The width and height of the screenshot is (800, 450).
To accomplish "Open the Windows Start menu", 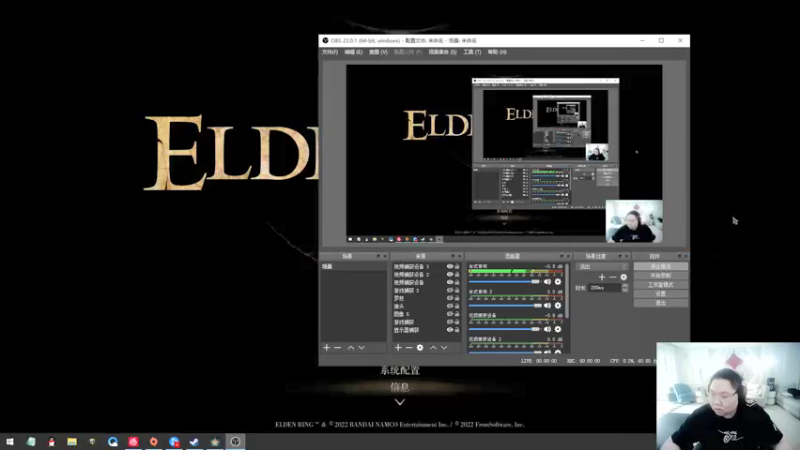I will 10,441.
